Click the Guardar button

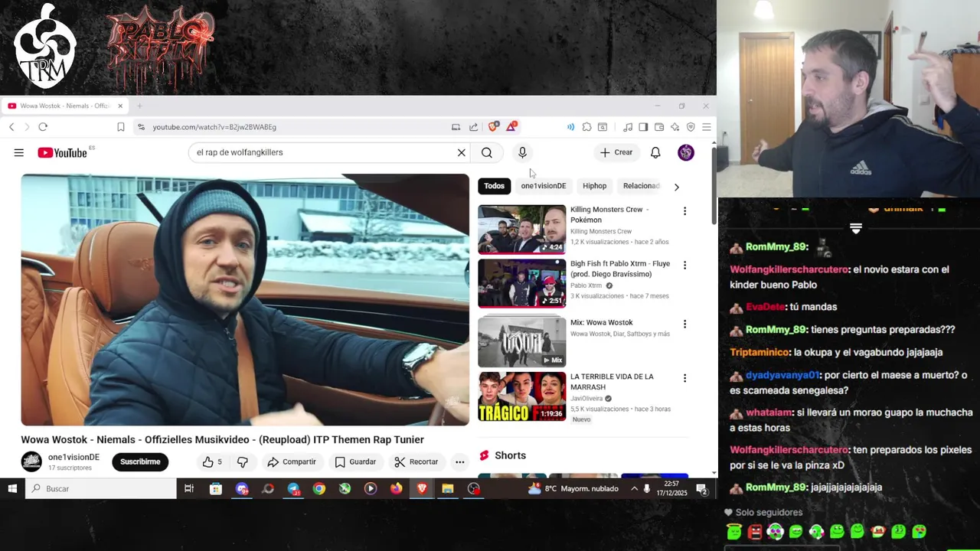click(355, 461)
